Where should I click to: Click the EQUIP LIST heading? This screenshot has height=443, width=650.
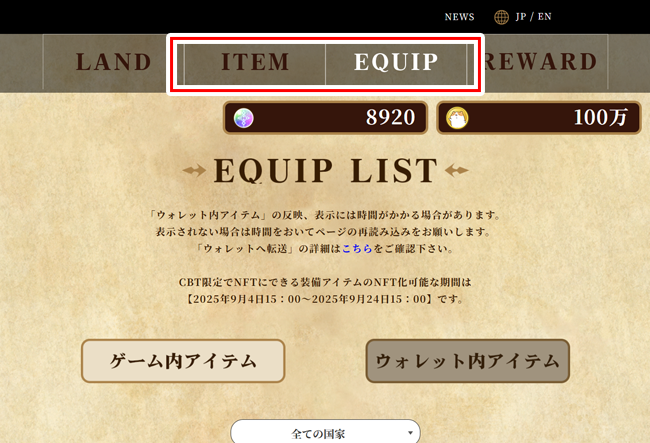[325, 170]
